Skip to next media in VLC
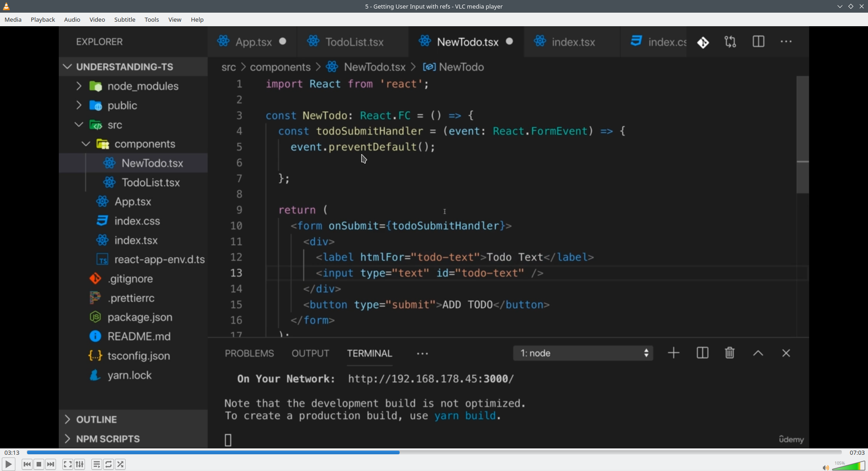The image size is (868, 471). coord(51,464)
